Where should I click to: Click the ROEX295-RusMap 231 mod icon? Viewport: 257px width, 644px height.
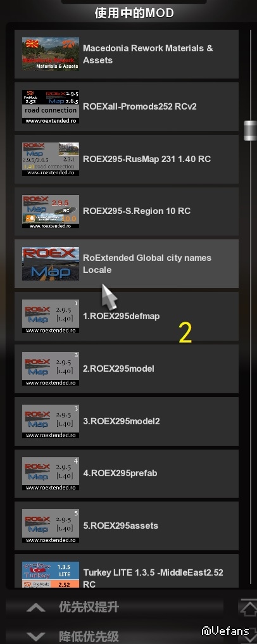pos(51,159)
